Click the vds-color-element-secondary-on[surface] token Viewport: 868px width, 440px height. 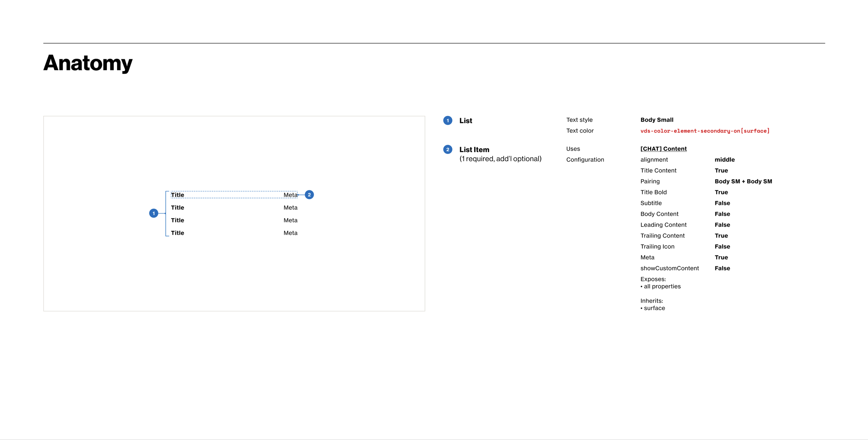[x=704, y=131]
